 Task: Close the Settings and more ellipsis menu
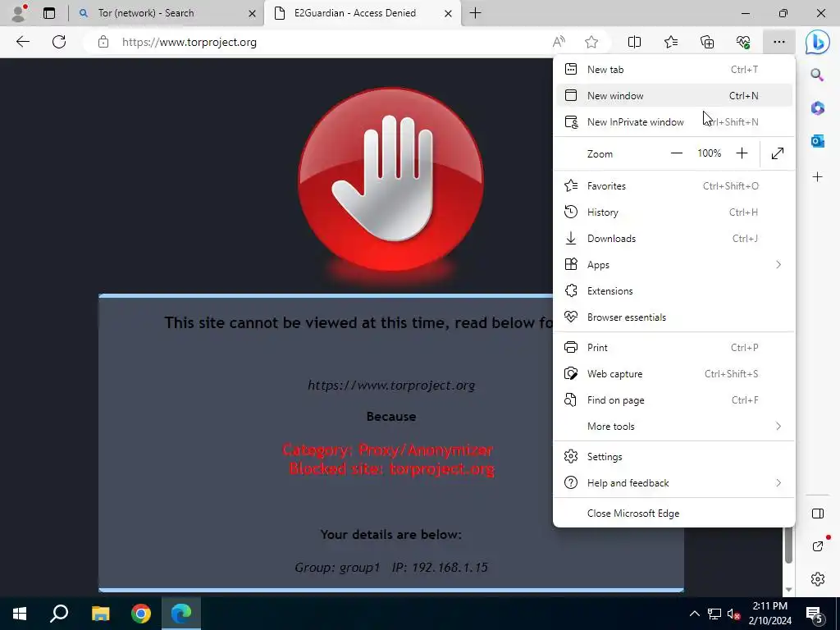[x=779, y=42]
